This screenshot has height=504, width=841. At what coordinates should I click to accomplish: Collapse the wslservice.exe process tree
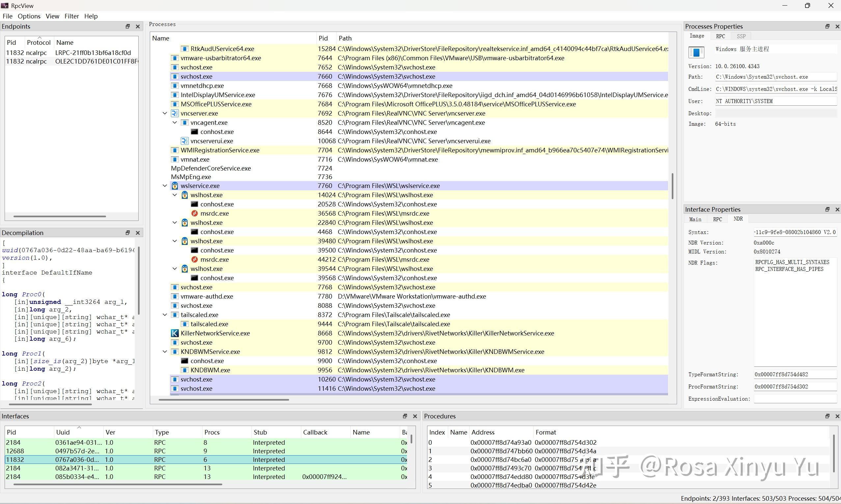(165, 186)
